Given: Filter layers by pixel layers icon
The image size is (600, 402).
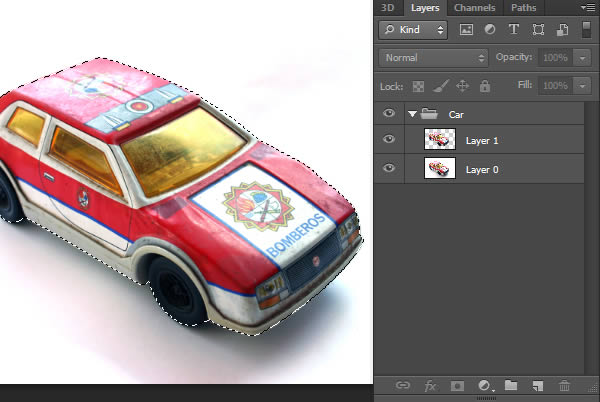Looking at the screenshot, I should 466,30.
